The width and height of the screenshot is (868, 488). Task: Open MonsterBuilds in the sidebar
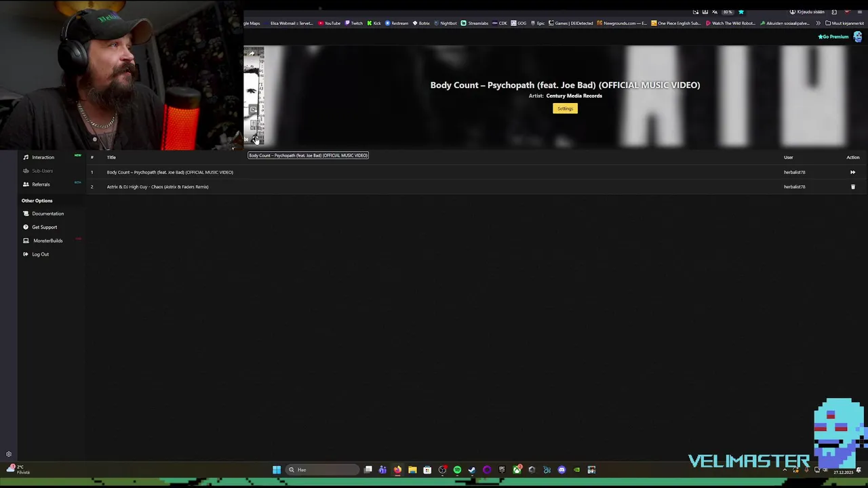coord(47,241)
